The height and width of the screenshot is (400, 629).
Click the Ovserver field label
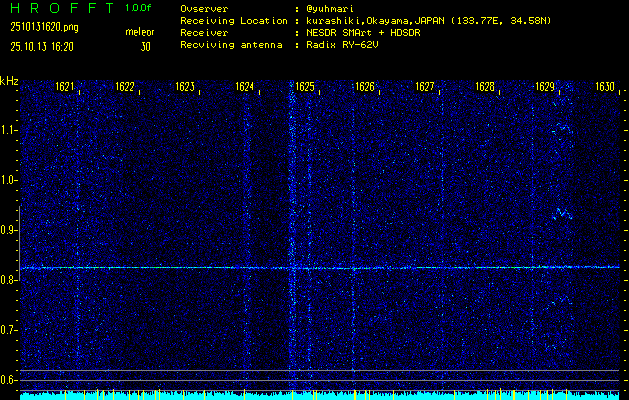click(204, 9)
